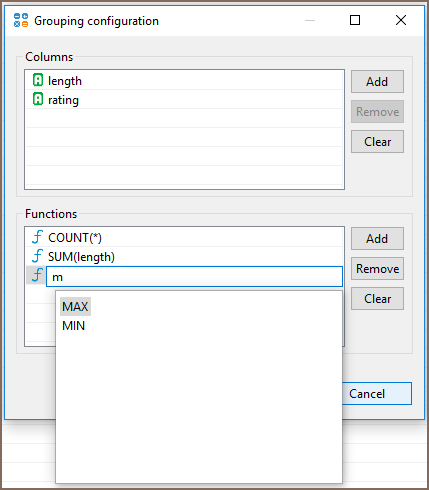Select the COUNT(*) function row

(x=184, y=237)
